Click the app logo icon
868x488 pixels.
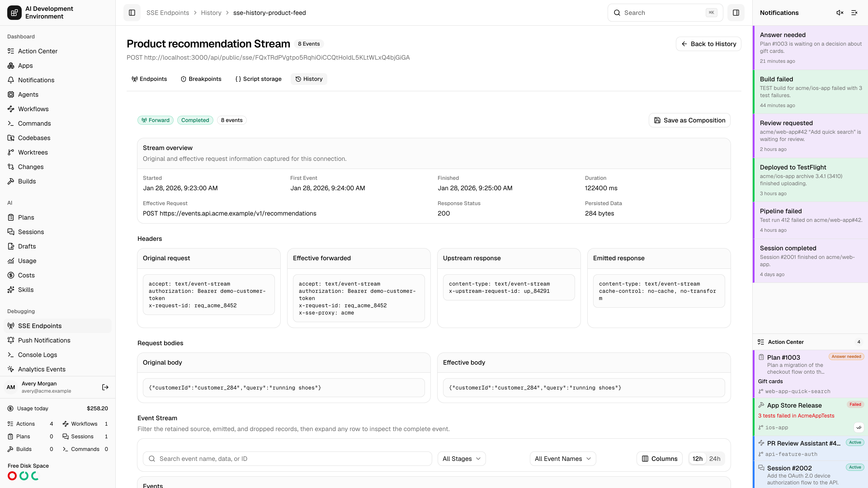[14, 13]
